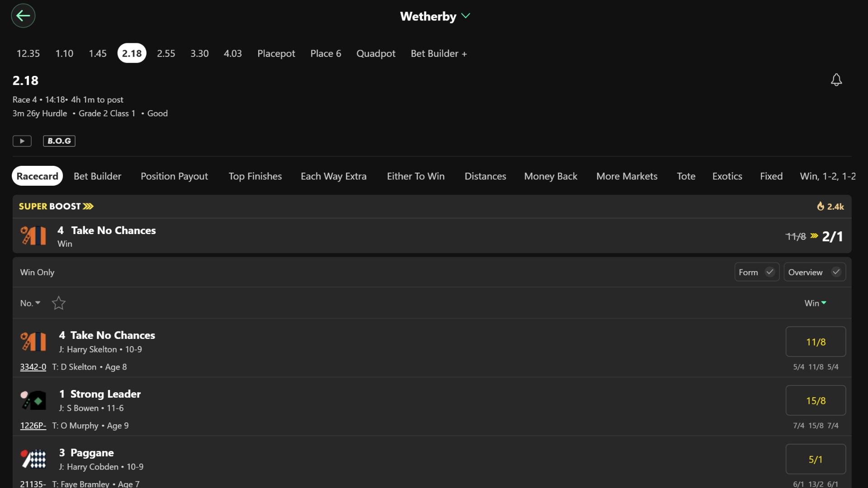Toggle the Overview checkbox

(x=815, y=272)
